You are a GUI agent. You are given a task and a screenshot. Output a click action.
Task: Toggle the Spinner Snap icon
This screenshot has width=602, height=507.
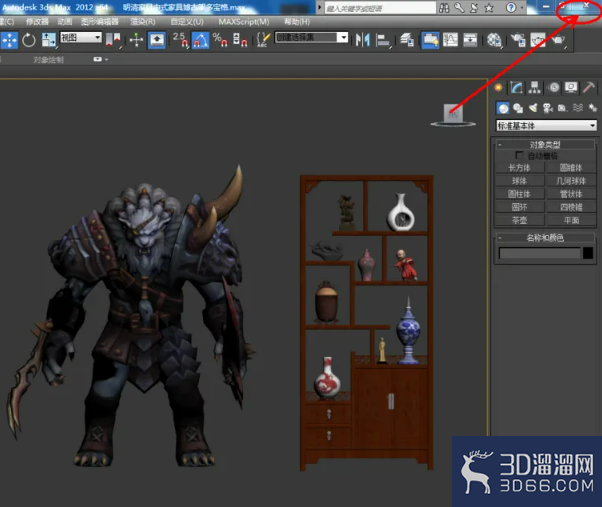click(240, 40)
